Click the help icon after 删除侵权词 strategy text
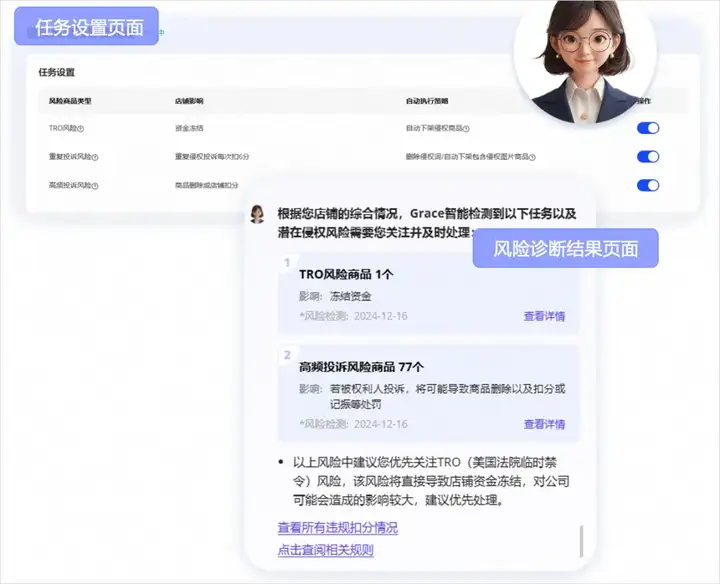This screenshot has width=720, height=584. tap(532, 157)
